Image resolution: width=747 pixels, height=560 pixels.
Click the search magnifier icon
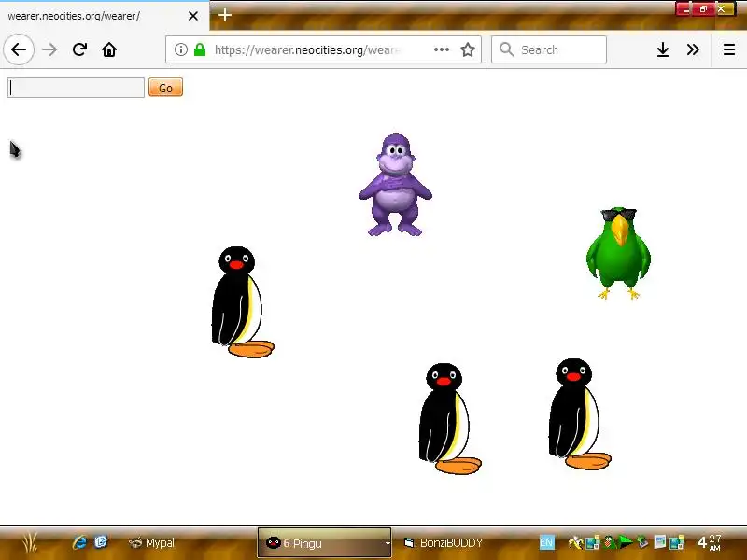(x=506, y=49)
